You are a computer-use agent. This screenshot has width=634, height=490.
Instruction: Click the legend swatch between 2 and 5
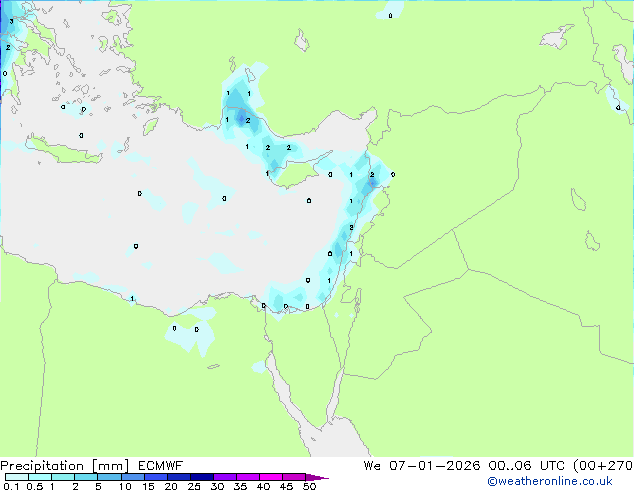coord(86,477)
